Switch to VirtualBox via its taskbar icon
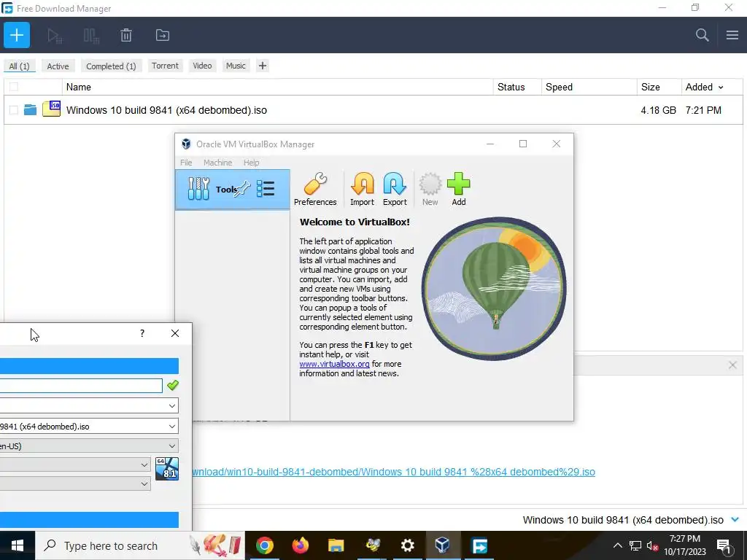 (x=443, y=545)
